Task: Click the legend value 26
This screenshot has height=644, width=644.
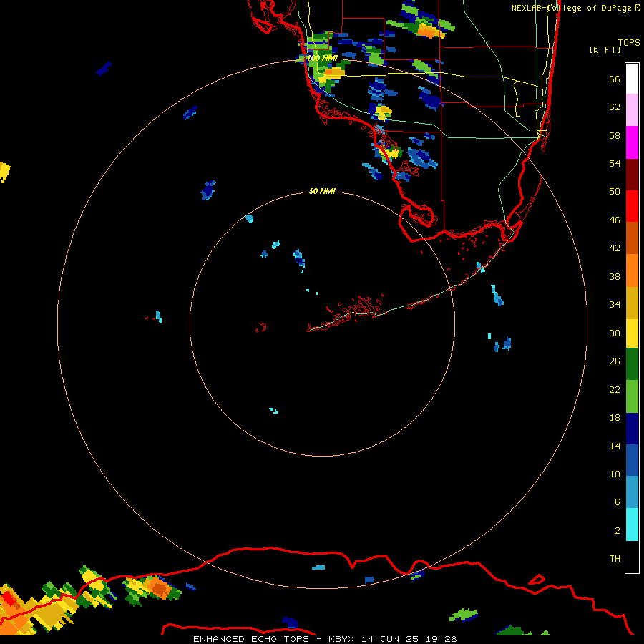Action: click(615, 361)
